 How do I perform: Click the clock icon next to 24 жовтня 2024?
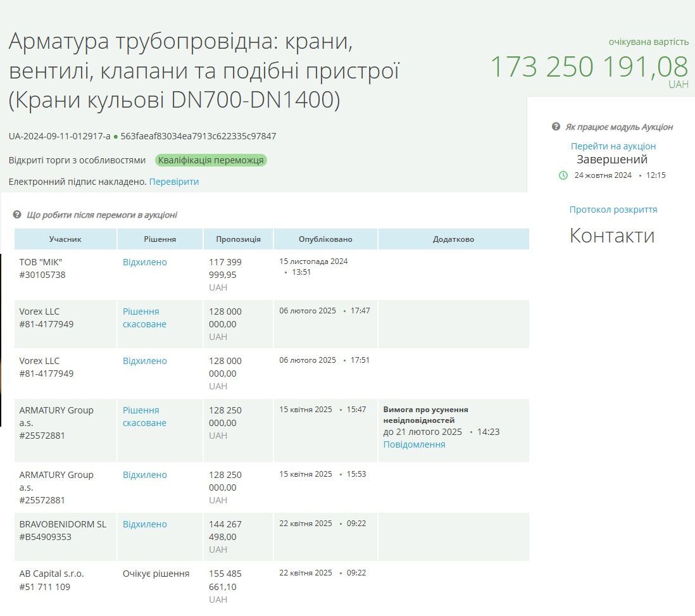pos(563,175)
